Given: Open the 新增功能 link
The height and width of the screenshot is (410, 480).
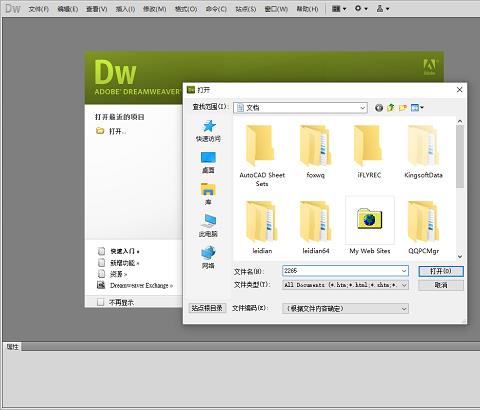Looking at the screenshot, I should (x=124, y=263).
